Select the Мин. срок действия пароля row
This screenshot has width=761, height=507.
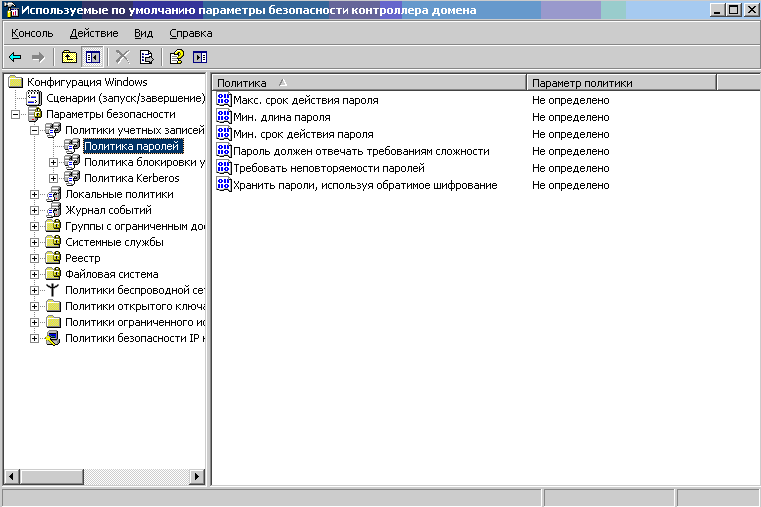(303, 134)
